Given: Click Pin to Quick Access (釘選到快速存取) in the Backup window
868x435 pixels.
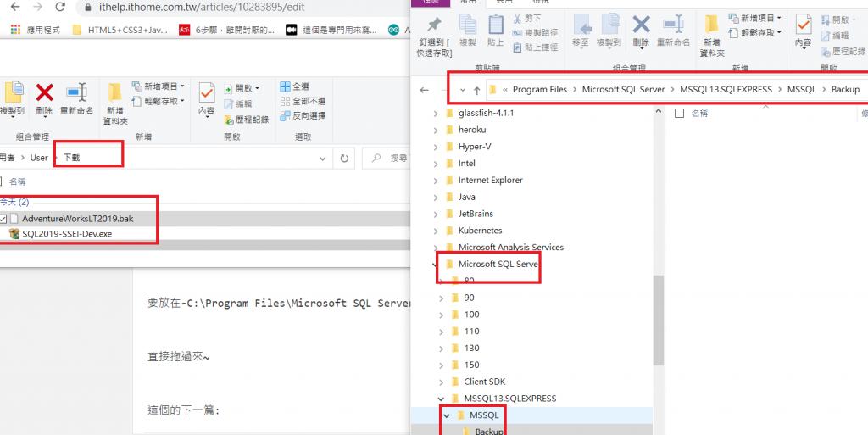Looking at the screenshot, I should tap(435, 36).
